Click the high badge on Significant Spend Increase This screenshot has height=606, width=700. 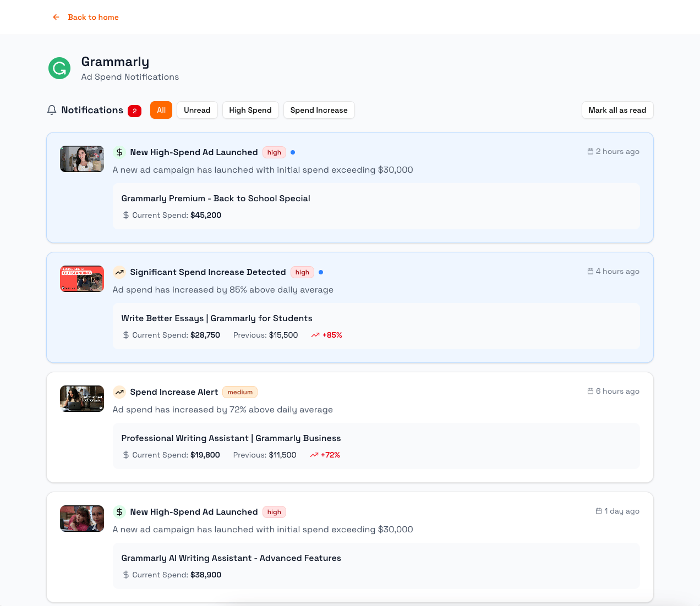pos(302,272)
